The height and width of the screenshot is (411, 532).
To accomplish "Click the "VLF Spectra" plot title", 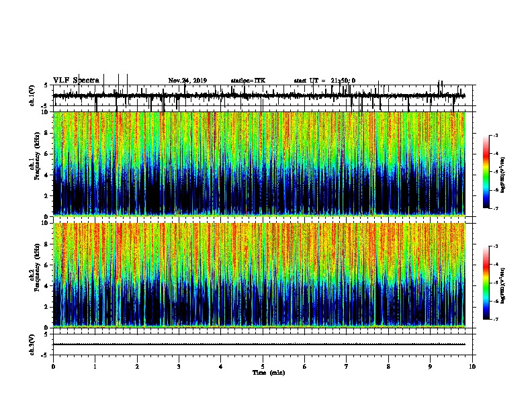I will 76,81.
